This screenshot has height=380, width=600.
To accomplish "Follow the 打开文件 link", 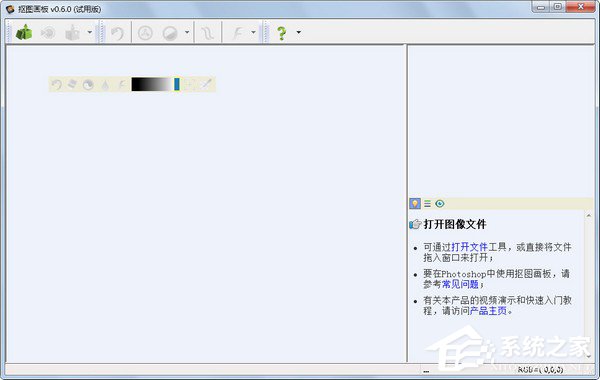I will click(470, 247).
